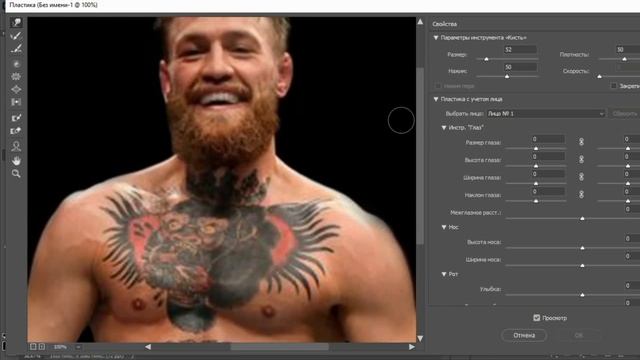Image resolution: width=640 pixels, height=360 pixels.
Task: Click the left Высота глаза value field
Action: pos(548,156)
